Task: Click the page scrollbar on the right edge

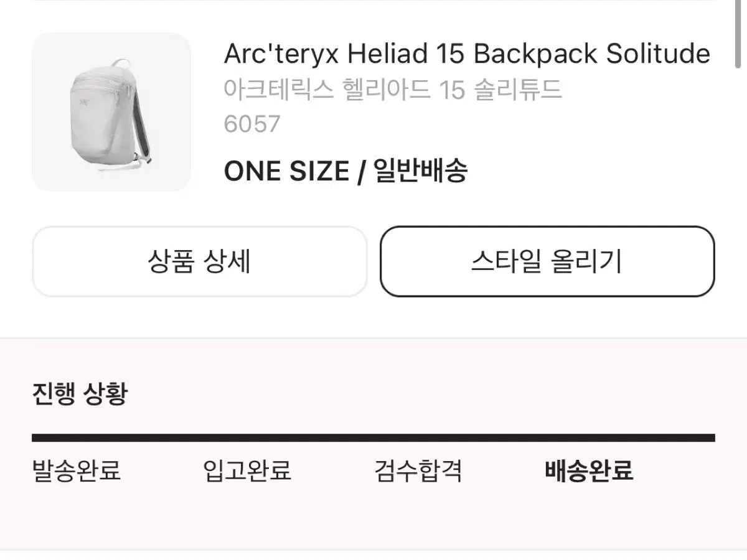Action: click(738, 34)
